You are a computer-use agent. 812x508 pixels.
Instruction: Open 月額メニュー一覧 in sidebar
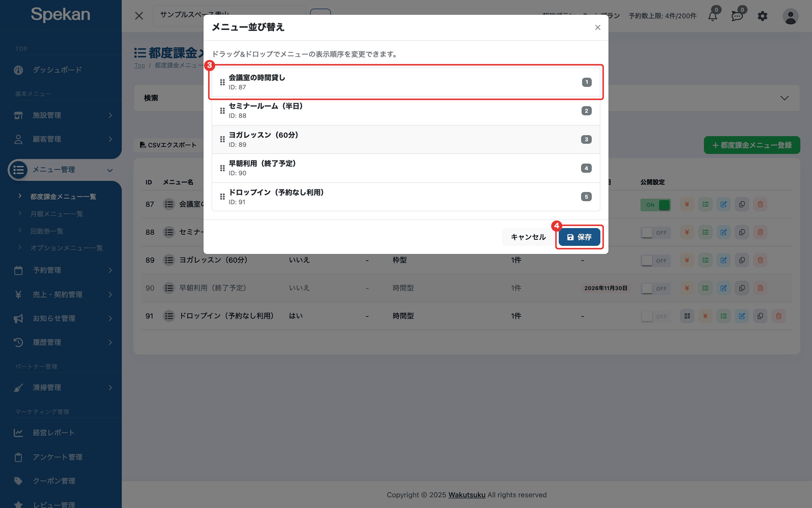[x=56, y=214]
